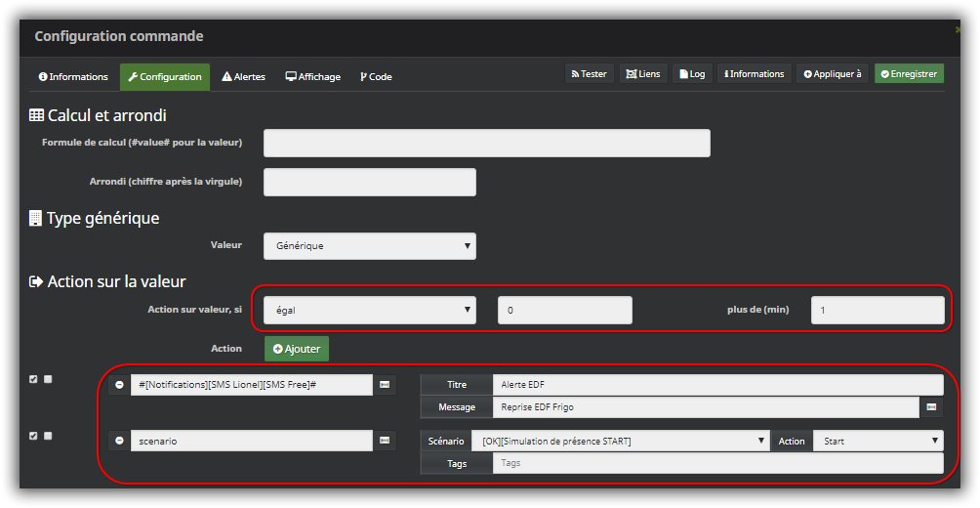Click the Ajouter action button

(x=297, y=349)
